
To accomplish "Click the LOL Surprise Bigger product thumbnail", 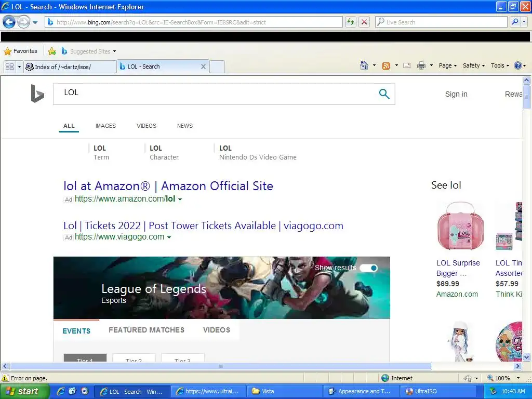I will 460,227.
